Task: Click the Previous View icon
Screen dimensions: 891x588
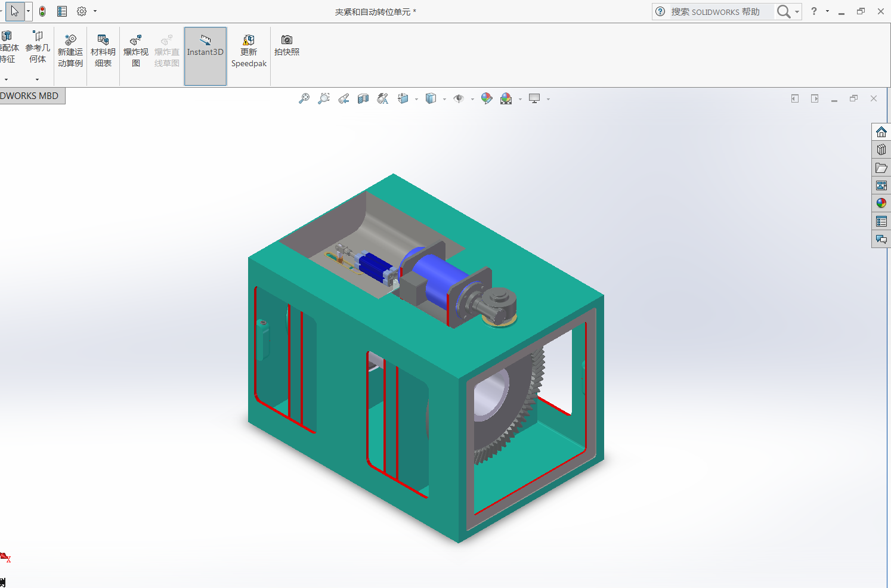Action: (344, 99)
